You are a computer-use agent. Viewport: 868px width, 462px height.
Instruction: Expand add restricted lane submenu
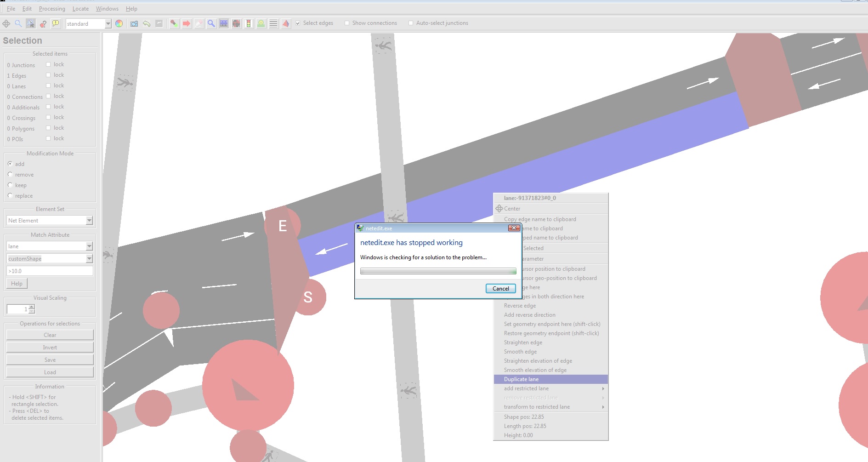(x=551, y=388)
